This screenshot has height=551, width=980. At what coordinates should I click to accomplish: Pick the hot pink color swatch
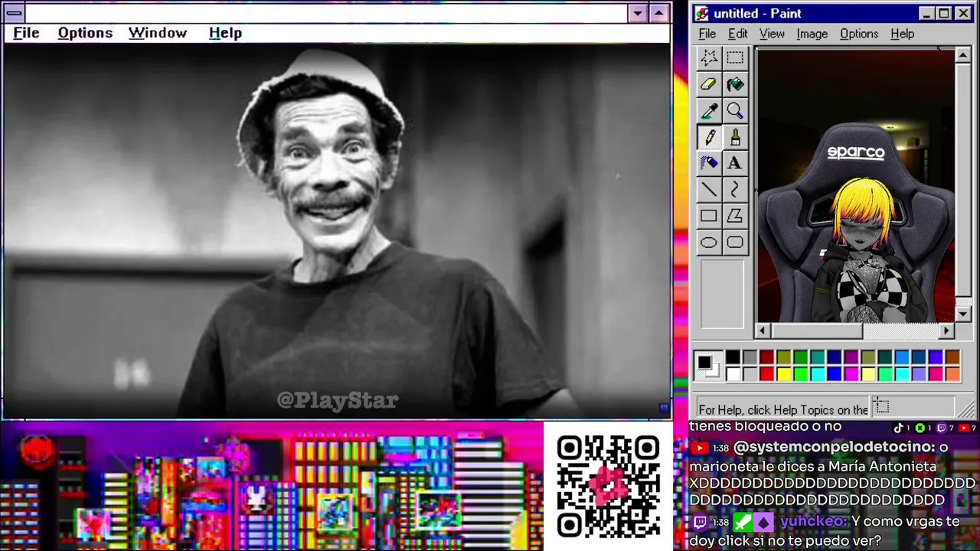pos(936,374)
